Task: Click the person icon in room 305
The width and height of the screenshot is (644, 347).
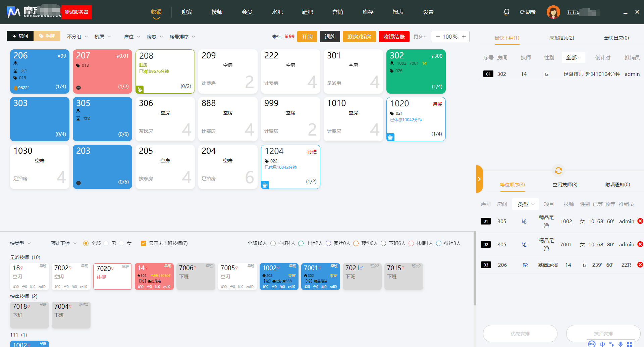Action: click(x=78, y=111)
